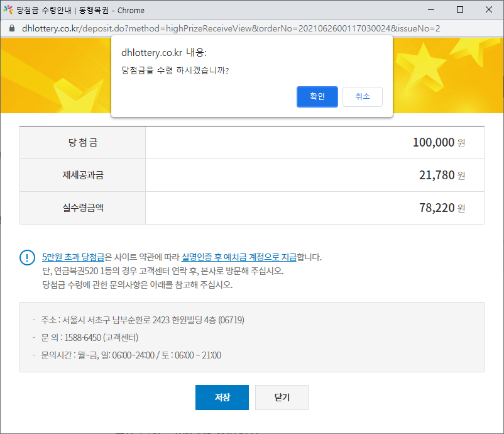The image size is (504, 434).
Task: Click the 확인 button in the dialog
Action: [x=317, y=97]
